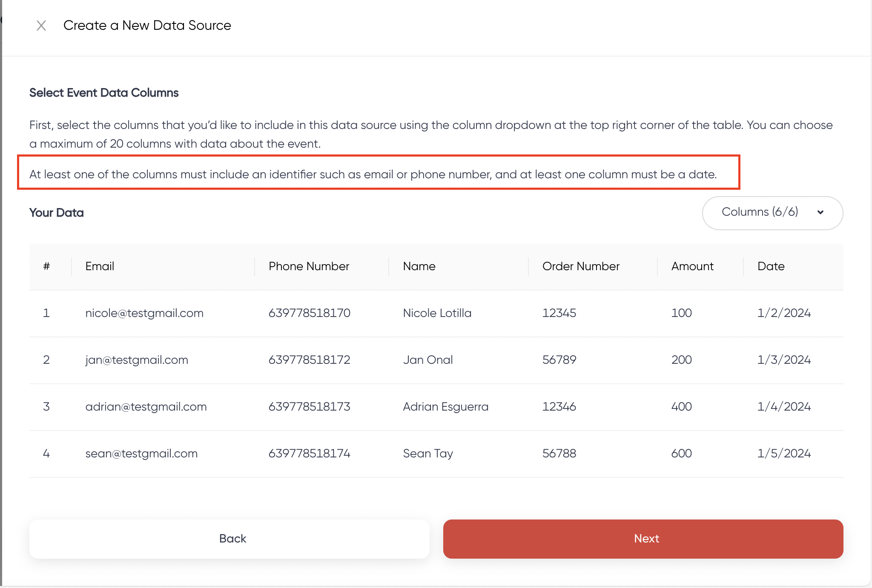Select the Amount column header
Viewport: 872px width, 588px height.
click(692, 266)
